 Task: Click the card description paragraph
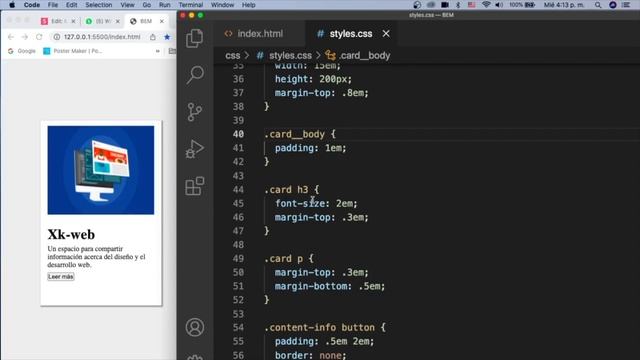point(96,257)
